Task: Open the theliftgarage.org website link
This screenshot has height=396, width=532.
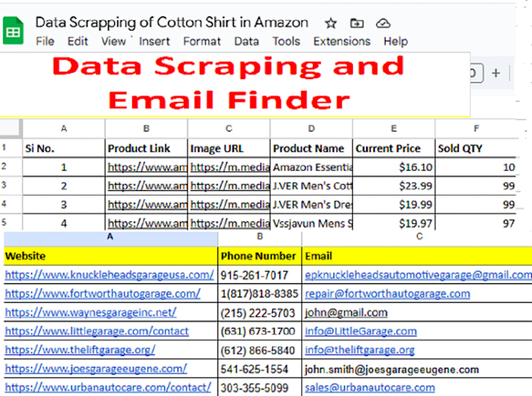Action: pos(80,350)
